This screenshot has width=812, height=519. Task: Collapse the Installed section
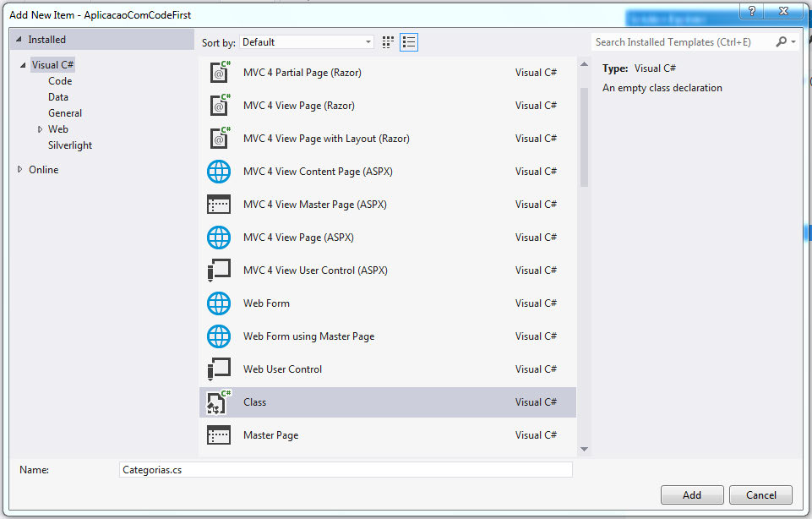point(19,40)
